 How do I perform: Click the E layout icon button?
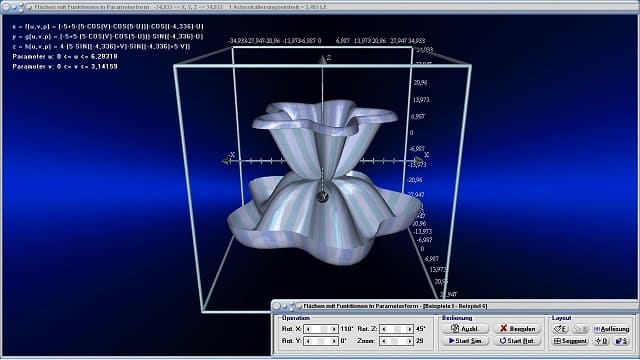point(560,329)
